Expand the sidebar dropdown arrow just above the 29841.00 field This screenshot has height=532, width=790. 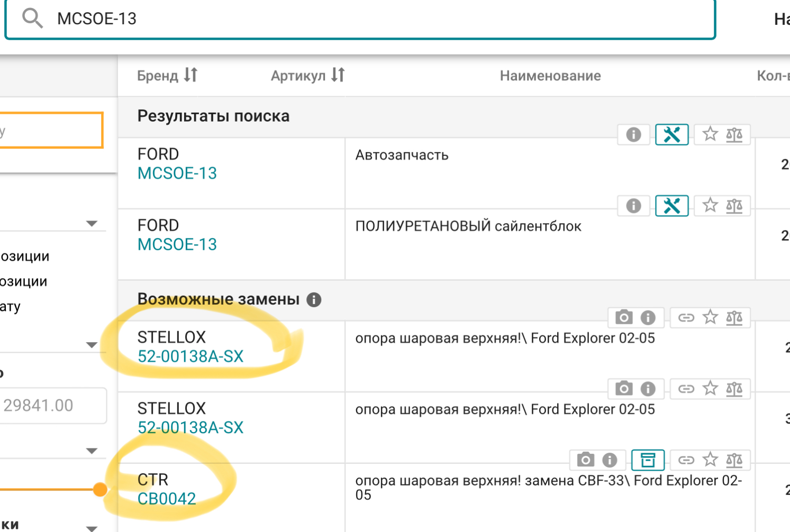92,345
